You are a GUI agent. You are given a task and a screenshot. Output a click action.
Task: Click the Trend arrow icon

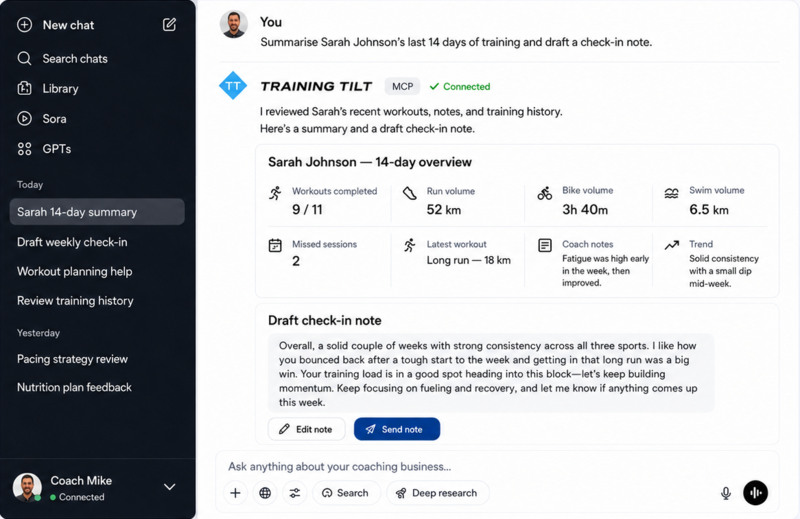pyautogui.click(x=672, y=245)
